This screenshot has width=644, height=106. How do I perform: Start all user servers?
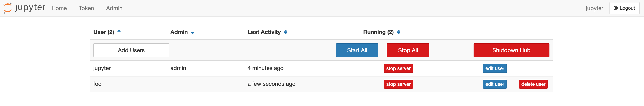pos(357,50)
